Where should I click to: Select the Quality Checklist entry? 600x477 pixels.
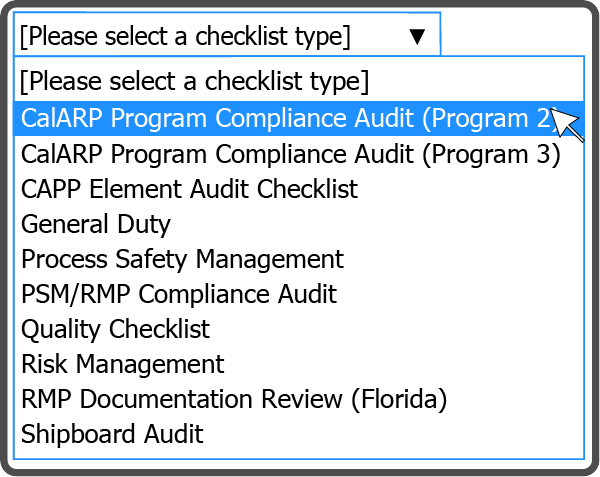(x=299, y=329)
